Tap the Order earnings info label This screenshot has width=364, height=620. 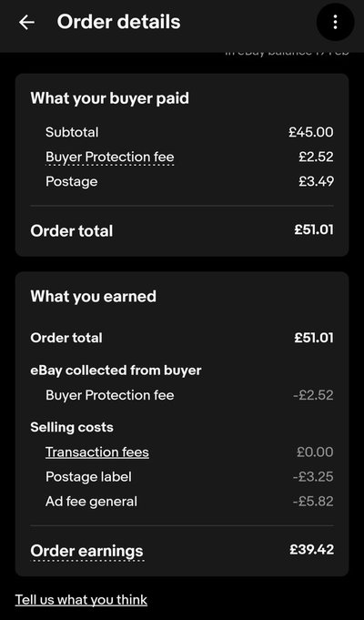(87, 551)
